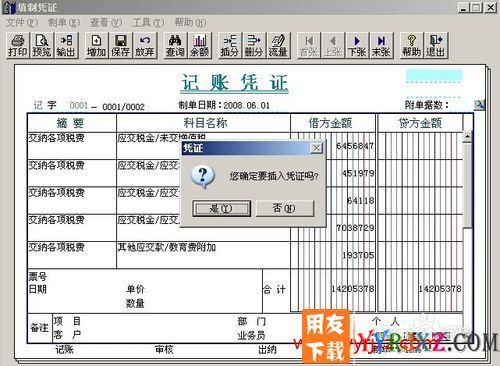
Task: Click debit amount 193705
Action: tap(358, 255)
